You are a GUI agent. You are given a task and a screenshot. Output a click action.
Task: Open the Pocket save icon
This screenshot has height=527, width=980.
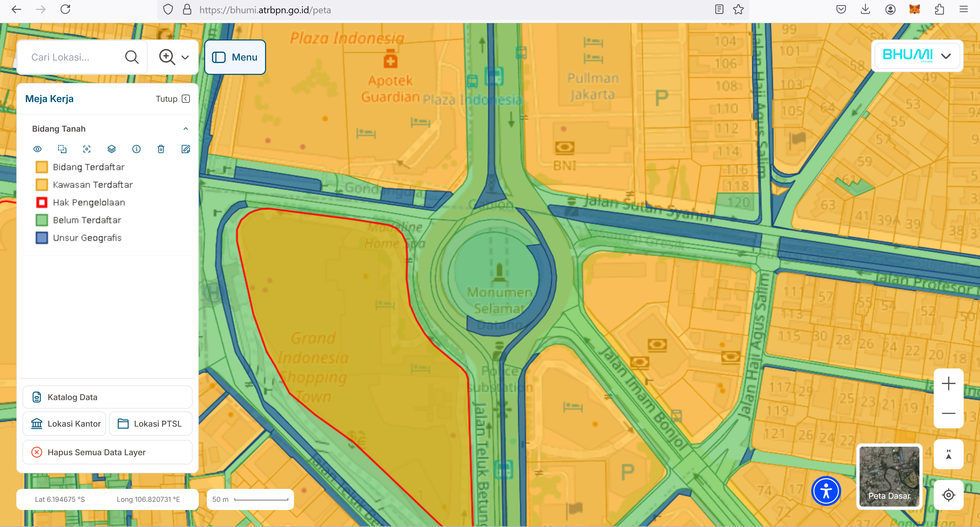[841, 10]
